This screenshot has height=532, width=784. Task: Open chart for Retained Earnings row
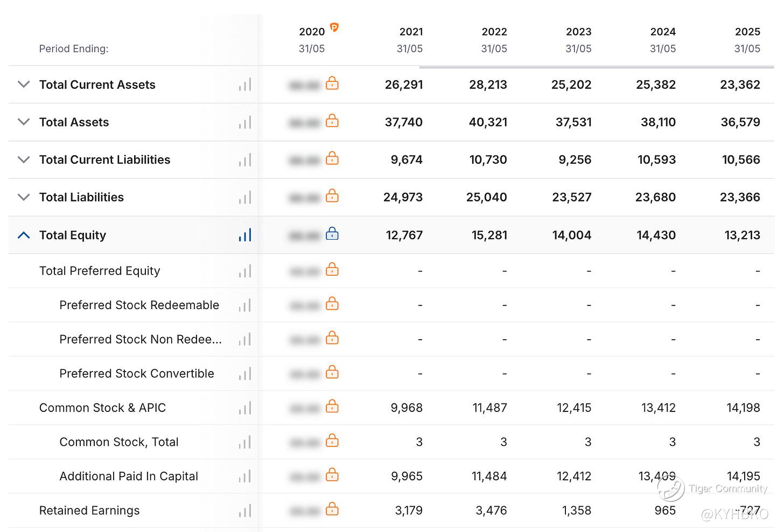[x=245, y=510]
